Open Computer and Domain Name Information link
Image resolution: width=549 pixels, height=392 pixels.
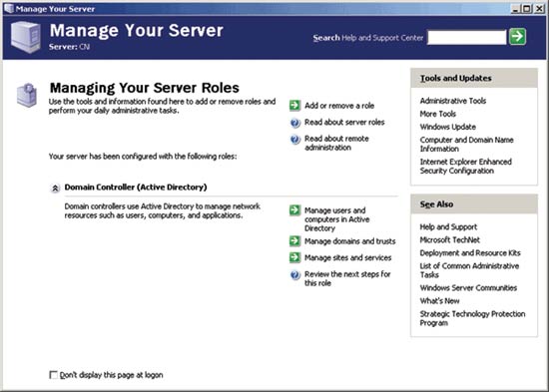pyautogui.click(x=466, y=145)
